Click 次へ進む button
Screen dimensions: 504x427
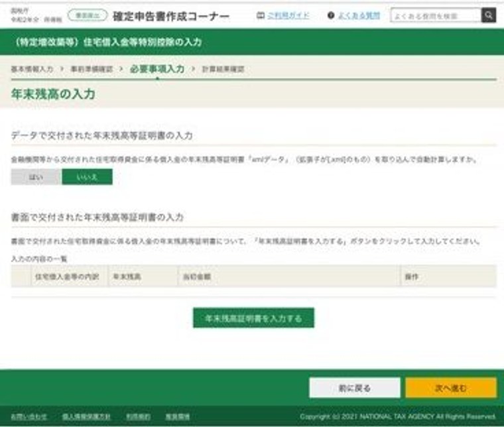[x=451, y=388]
